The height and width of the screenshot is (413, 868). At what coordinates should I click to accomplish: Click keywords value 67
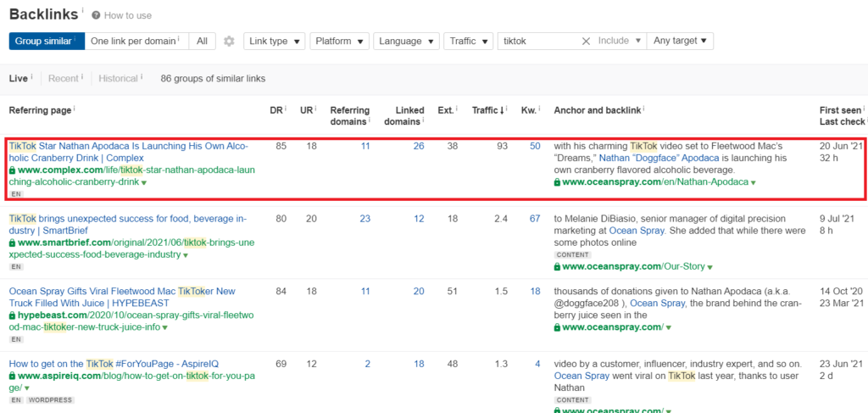[535, 219]
